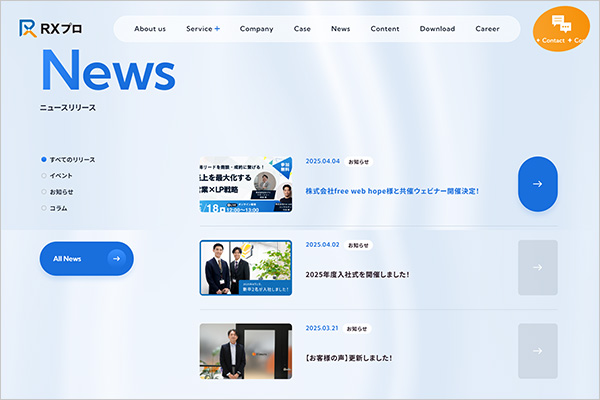This screenshot has width=600, height=400.
Task: Select イベント filter radio
Action: click(44, 176)
